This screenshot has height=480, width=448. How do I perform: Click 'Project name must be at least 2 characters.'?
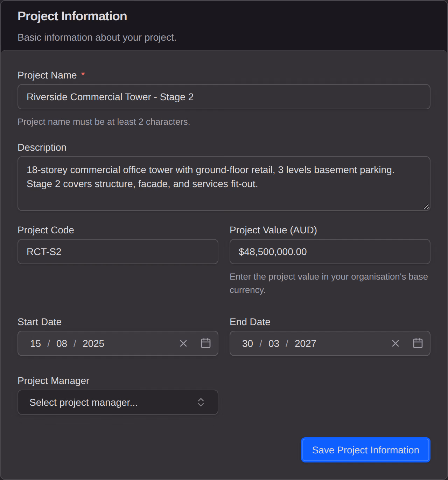click(104, 122)
